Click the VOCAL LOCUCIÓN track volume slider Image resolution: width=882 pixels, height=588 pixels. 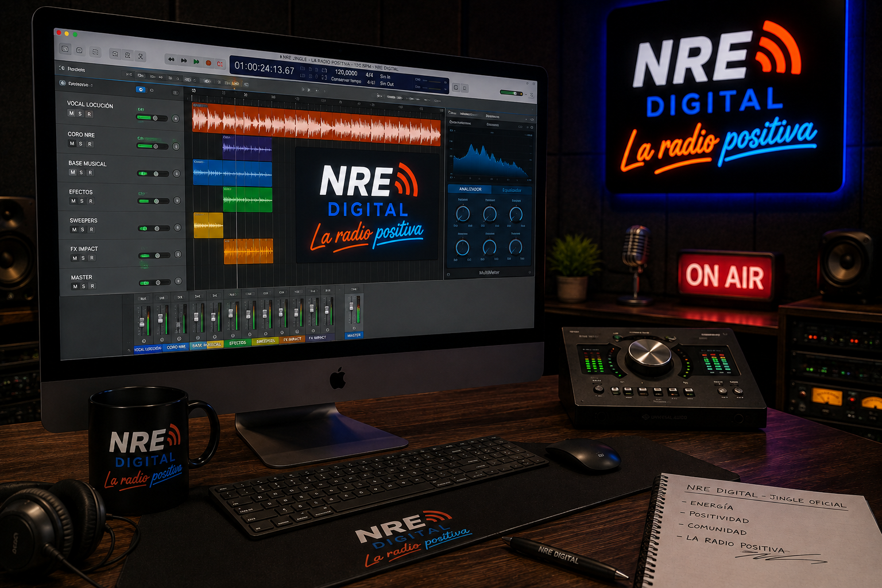[x=152, y=118]
